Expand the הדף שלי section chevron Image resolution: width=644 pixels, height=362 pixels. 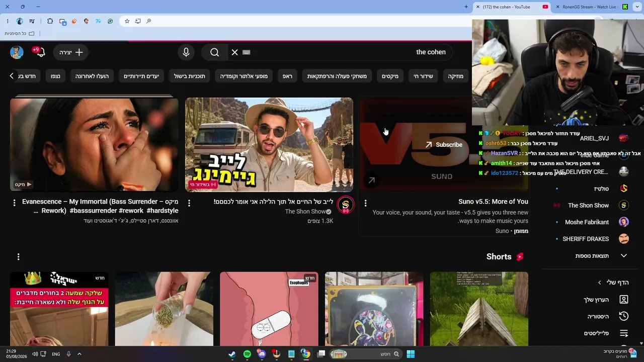click(x=599, y=283)
